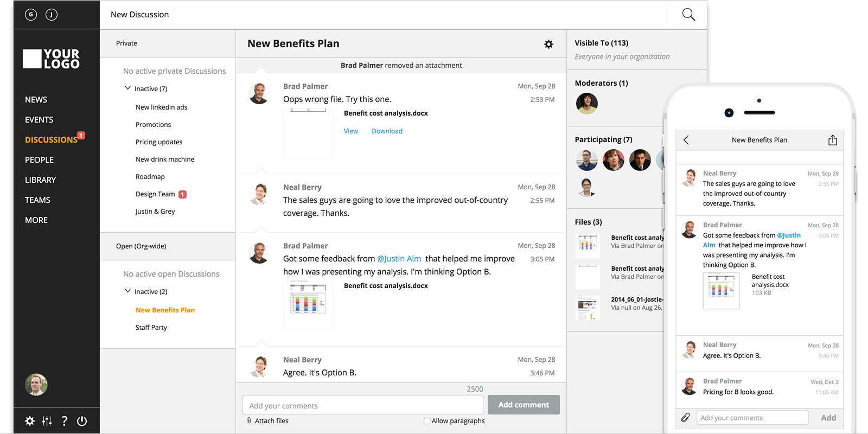Click the Download link for the attachment

[x=387, y=131]
